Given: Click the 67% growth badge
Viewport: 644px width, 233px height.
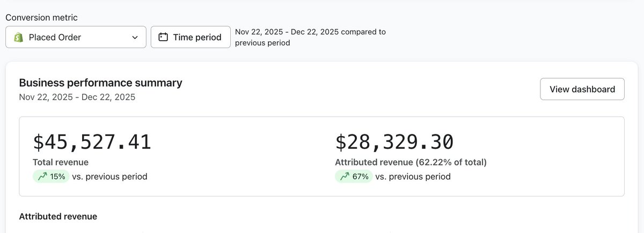Looking at the screenshot, I should (x=354, y=176).
